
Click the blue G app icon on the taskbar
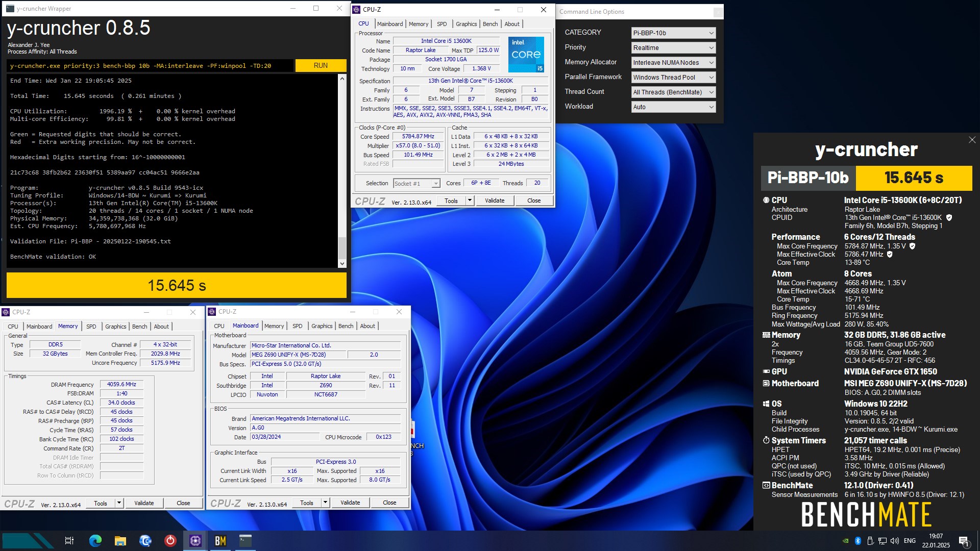coord(145,541)
